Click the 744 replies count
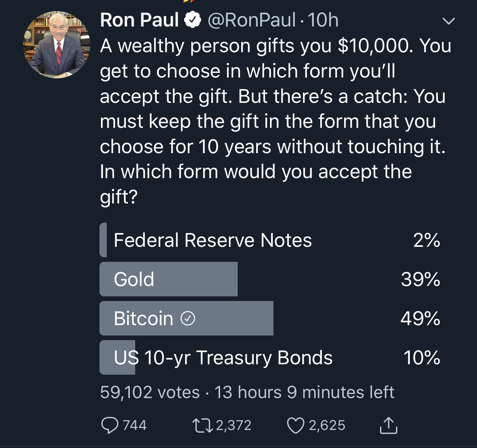This screenshot has width=477, height=448. pos(134,425)
